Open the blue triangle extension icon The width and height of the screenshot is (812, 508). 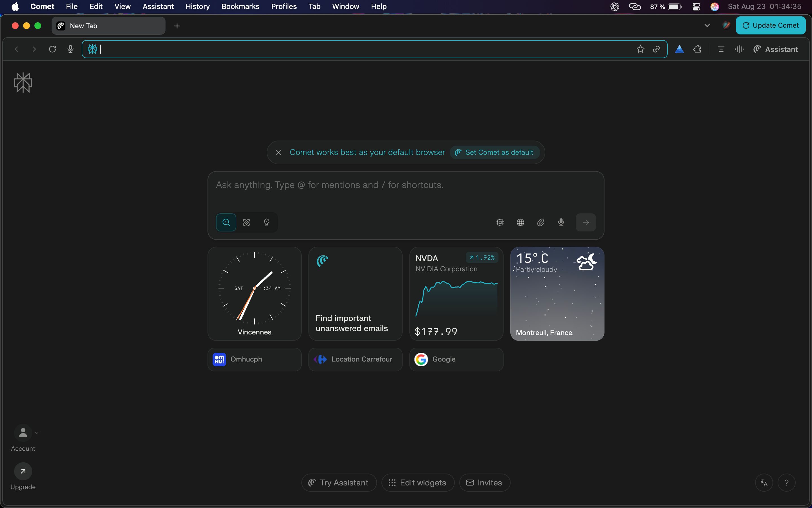point(679,49)
